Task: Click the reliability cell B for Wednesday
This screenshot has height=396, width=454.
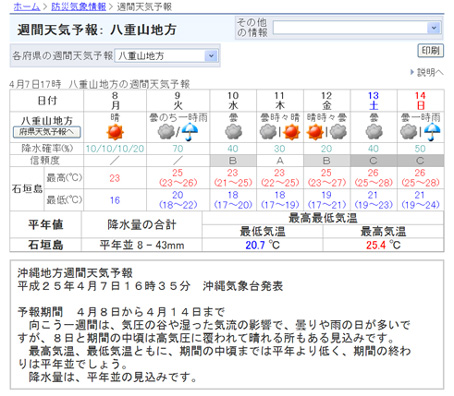Action: (233, 161)
